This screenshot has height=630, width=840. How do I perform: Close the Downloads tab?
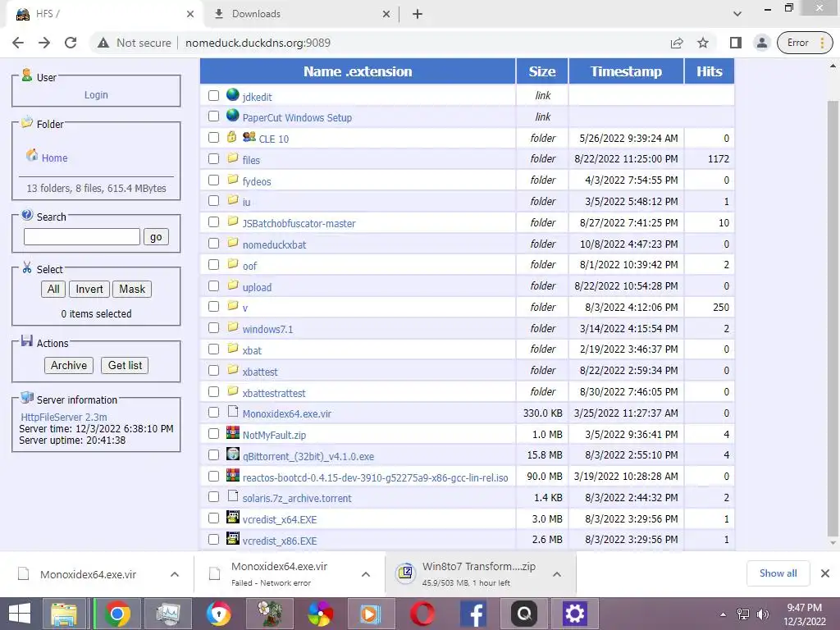pos(386,15)
